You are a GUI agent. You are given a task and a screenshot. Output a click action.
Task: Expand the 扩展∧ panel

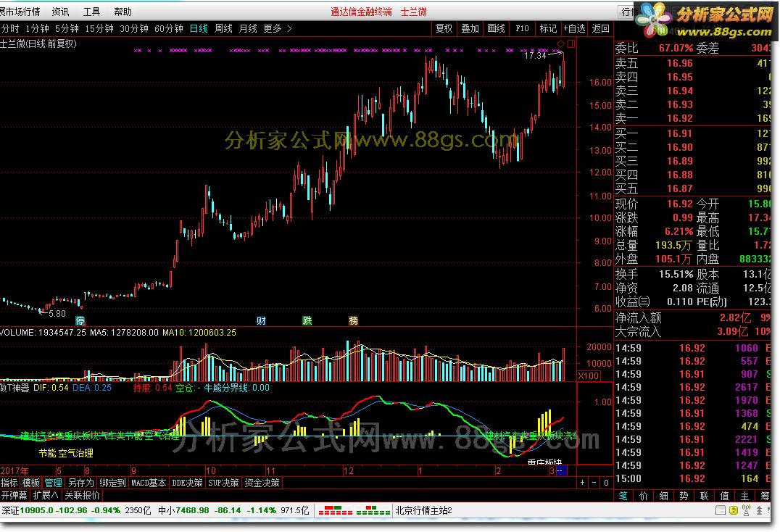tap(45, 495)
